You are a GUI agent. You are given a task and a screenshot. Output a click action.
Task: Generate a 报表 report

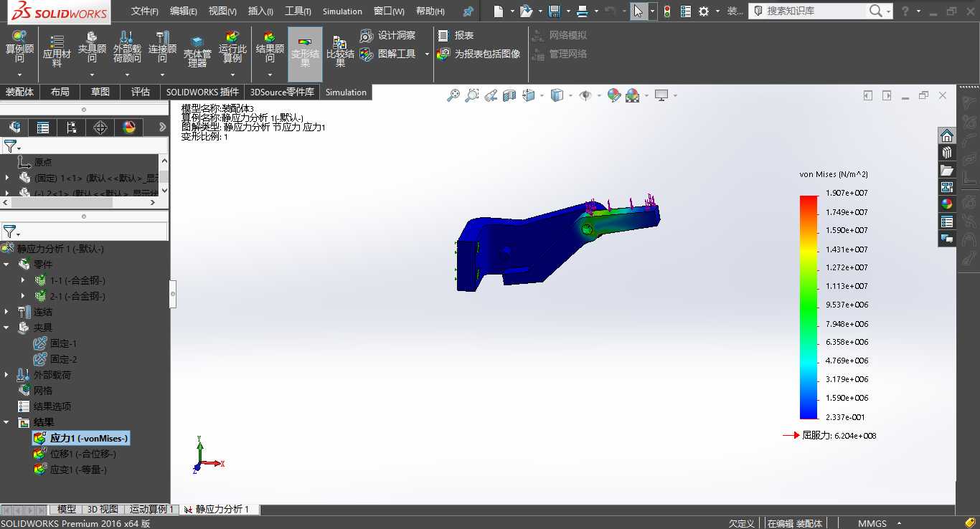point(456,35)
